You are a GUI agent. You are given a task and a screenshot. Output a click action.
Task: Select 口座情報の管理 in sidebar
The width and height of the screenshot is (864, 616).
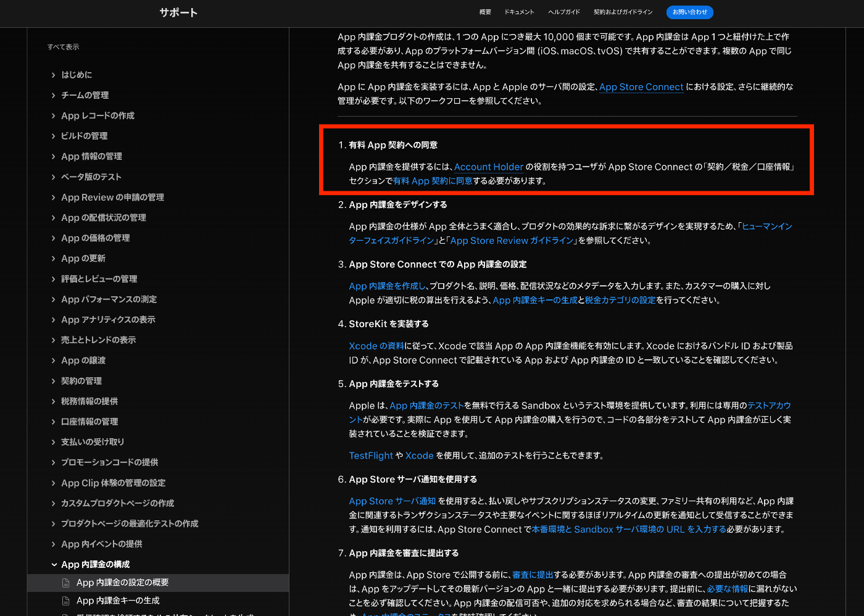pyautogui.click(x=89, y=422)
